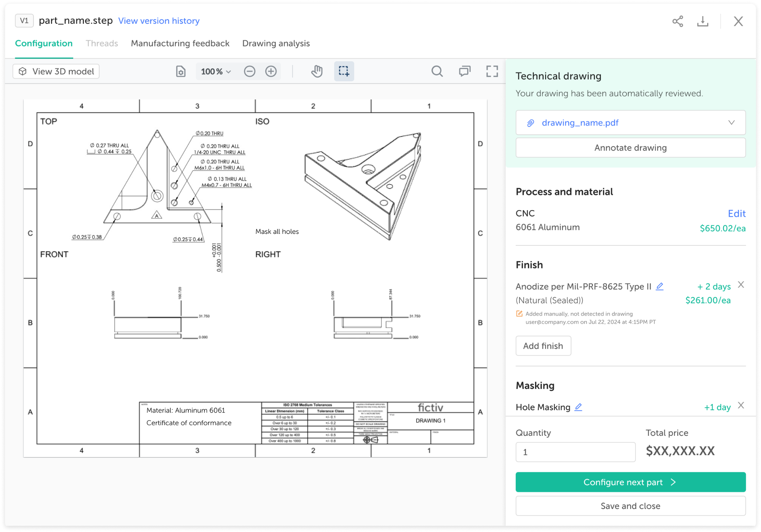Edit Hole Masking pencil icon

point(578,407)
